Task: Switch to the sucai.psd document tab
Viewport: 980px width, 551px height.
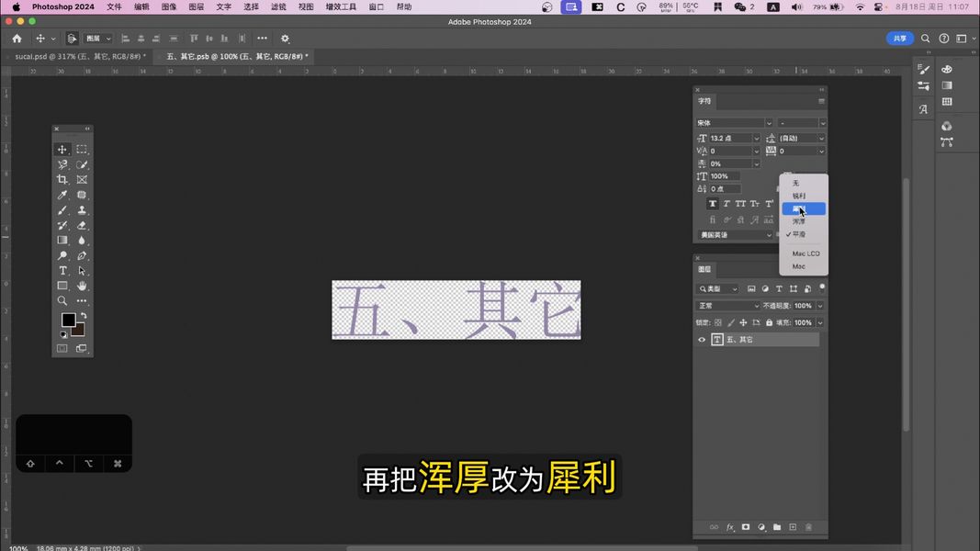Action: (80, 56)
